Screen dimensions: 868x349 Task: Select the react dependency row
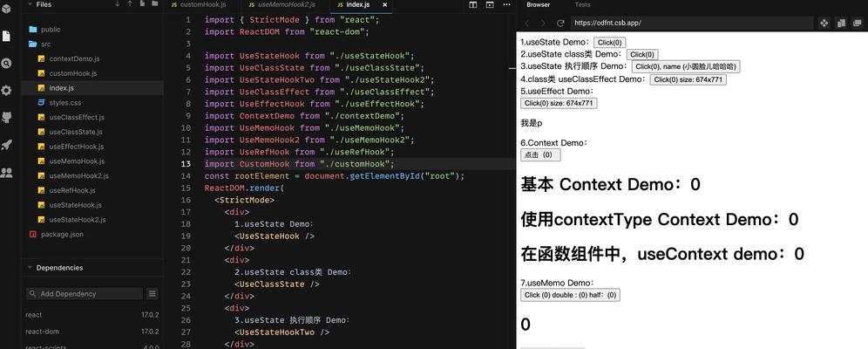click(92, 315)
